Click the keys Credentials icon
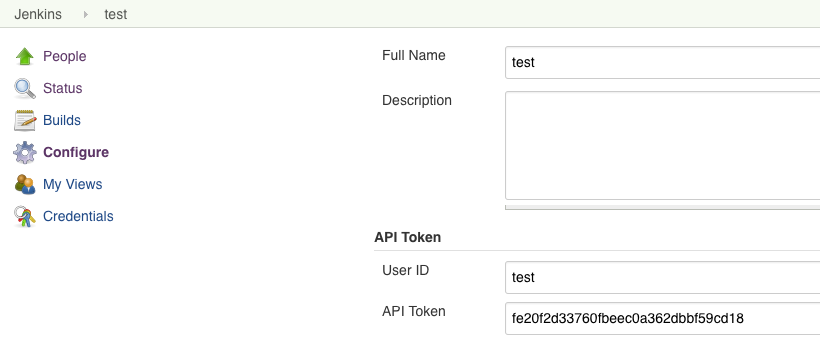 click(x=25, y=217)
